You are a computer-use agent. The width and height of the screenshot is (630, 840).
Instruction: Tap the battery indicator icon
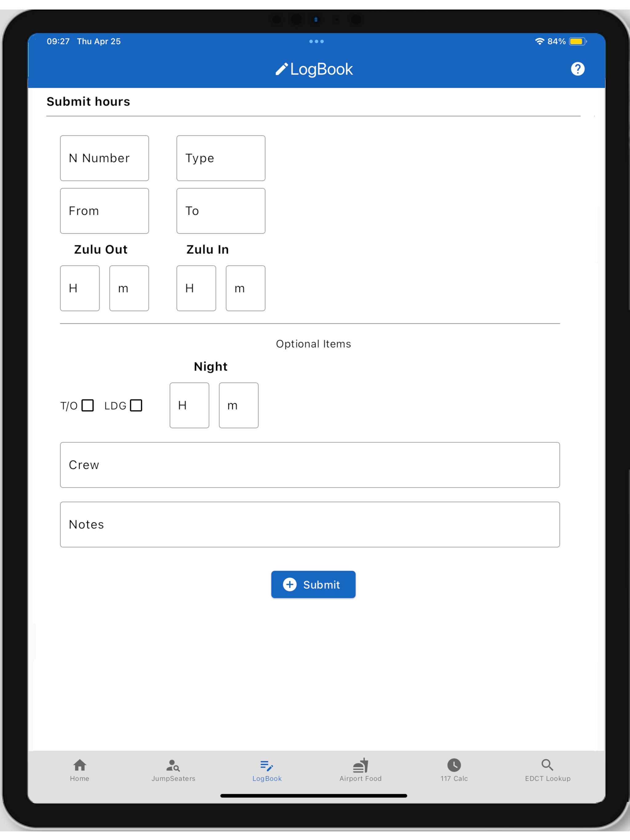point(578,42)
